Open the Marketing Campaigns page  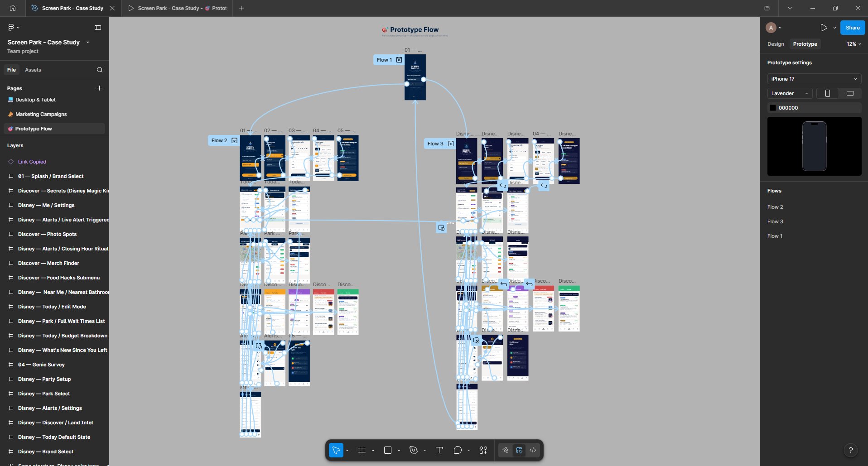click(54, 114)
